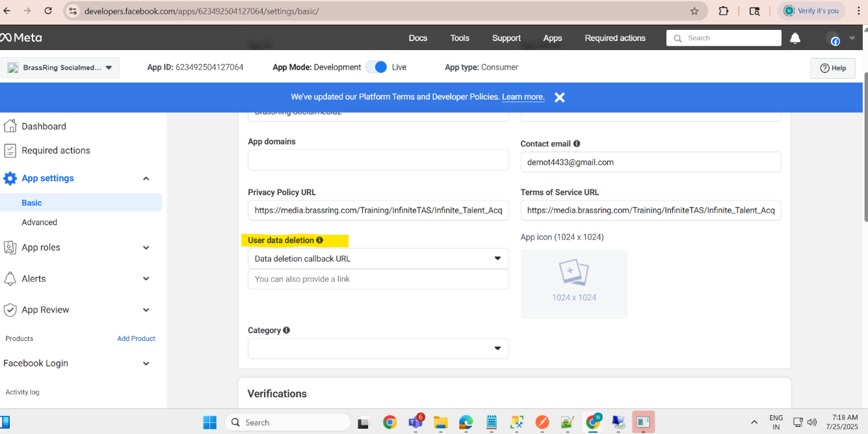Click the Terms of Service URL field
Image resolution: width=868 pixels, height=434 pixels.
(x=651, y=210)
